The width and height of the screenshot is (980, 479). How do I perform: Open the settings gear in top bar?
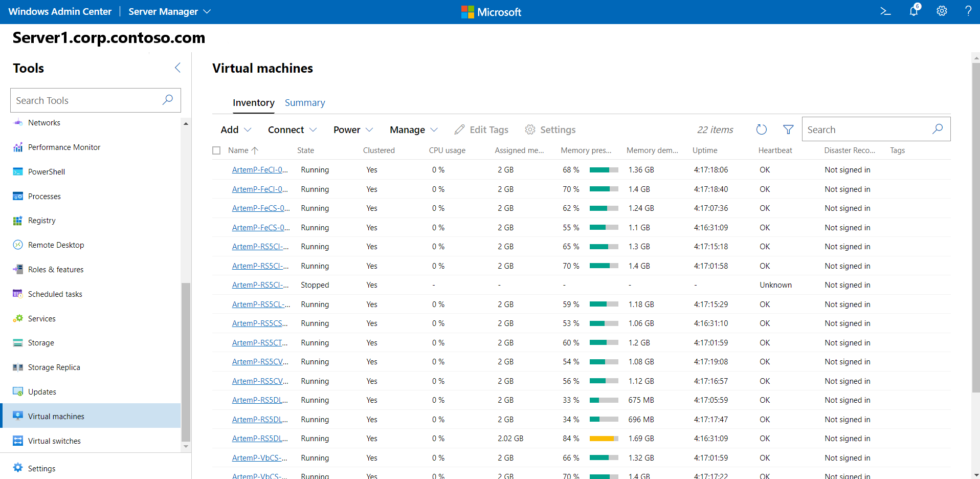(942, 11)
